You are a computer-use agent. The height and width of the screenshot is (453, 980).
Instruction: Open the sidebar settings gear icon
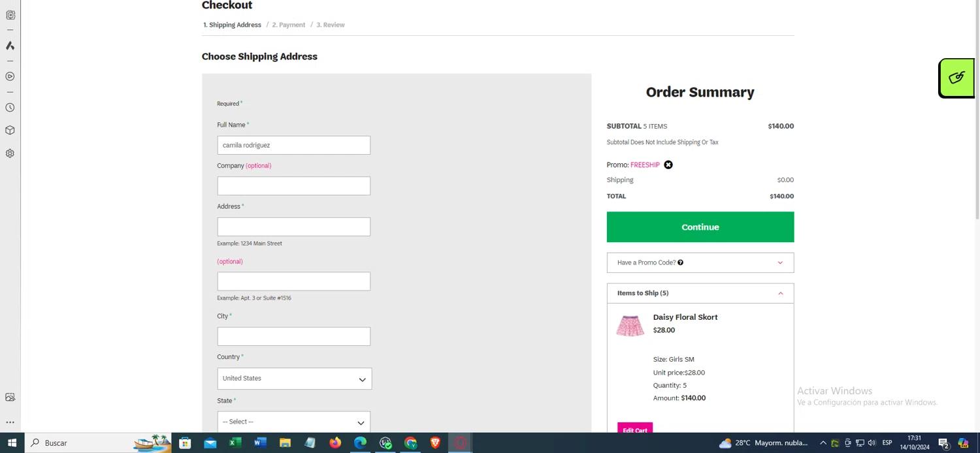point(10,154)
